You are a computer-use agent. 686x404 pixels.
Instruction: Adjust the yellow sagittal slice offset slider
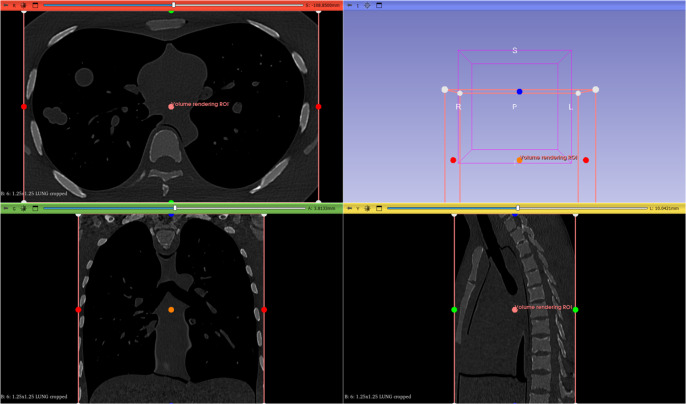tap(517, 208)
